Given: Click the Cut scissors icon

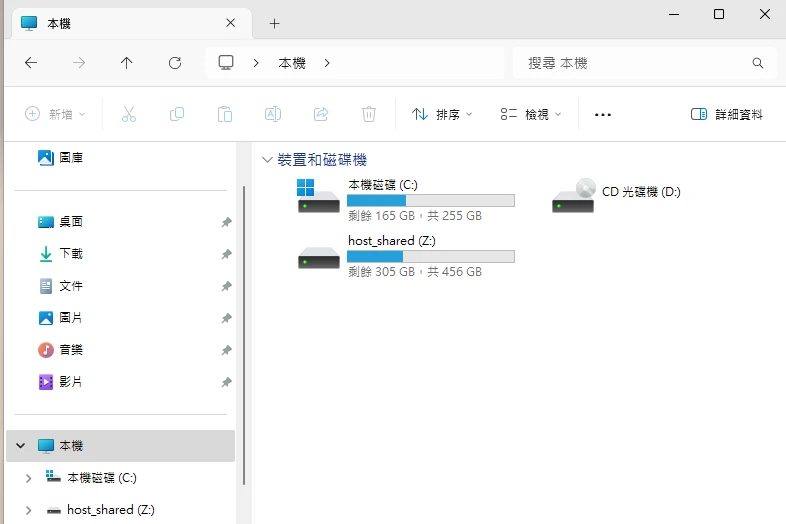Looking at the screenshot, I should 128,114.
